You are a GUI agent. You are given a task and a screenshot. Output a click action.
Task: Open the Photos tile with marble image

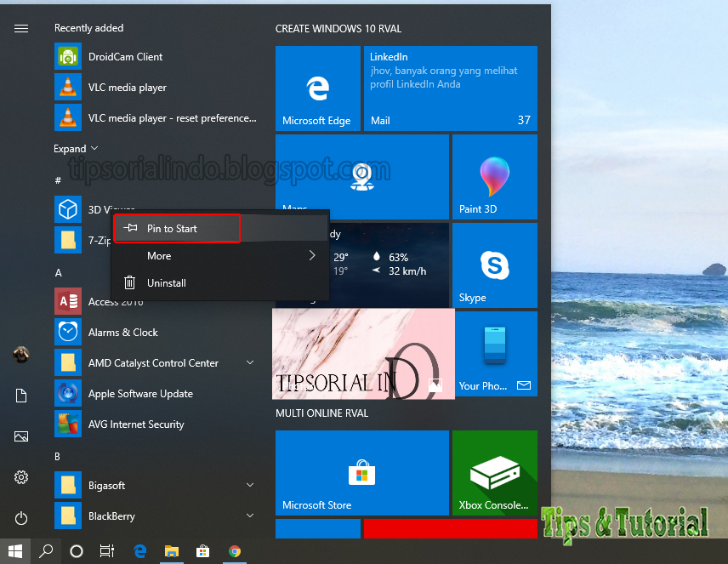coord(363,354)
